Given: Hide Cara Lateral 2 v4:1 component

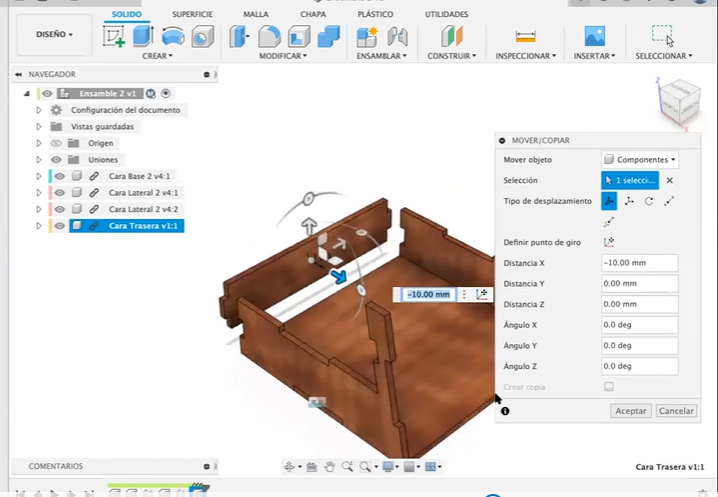Looking at the screenshot, I should (60, 192).
